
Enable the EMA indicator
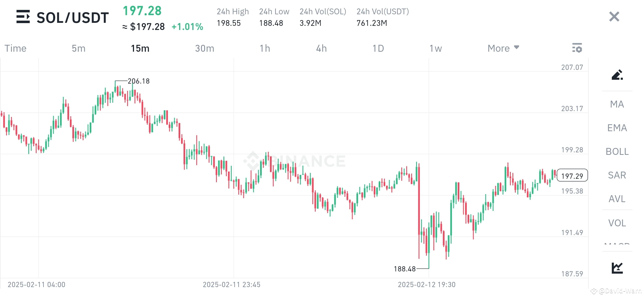tap(616, 128)
